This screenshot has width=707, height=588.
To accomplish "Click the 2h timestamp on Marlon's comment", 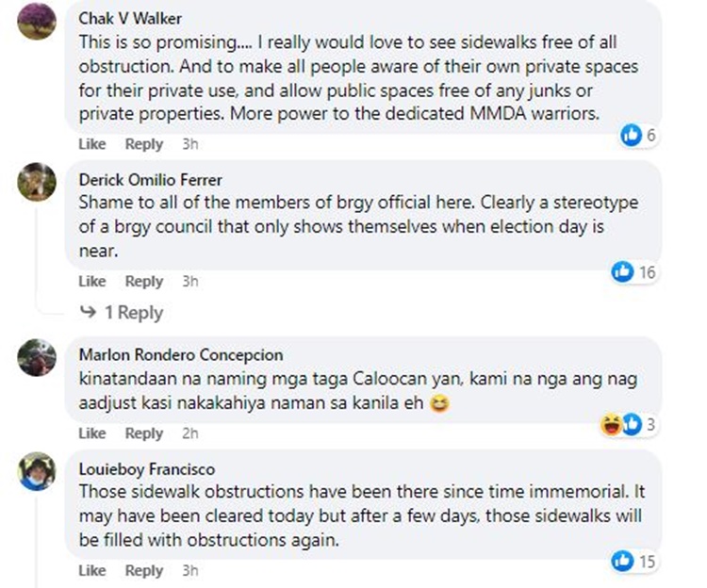I will 189,433.
